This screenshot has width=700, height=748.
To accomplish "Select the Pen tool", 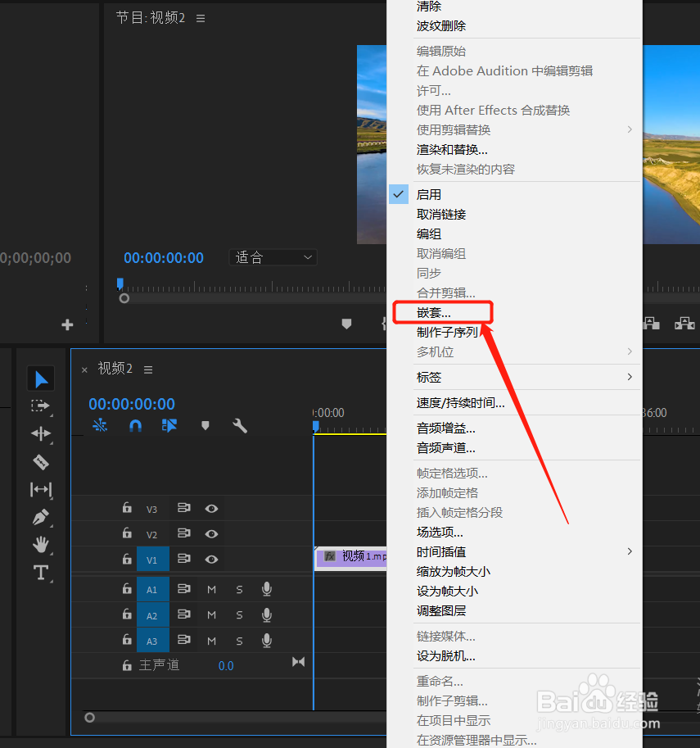I will (x=41, y=517).
